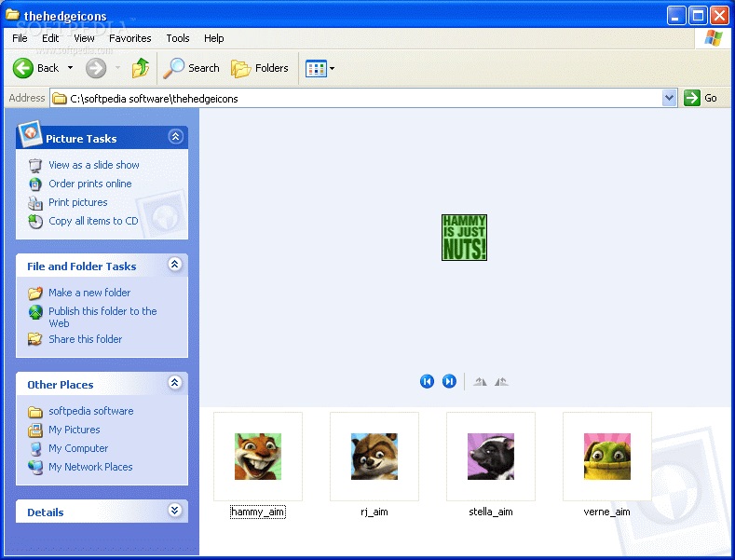Screen dimensions: 735x560
Task: Open the Help menu
Action: click(213, 38)
